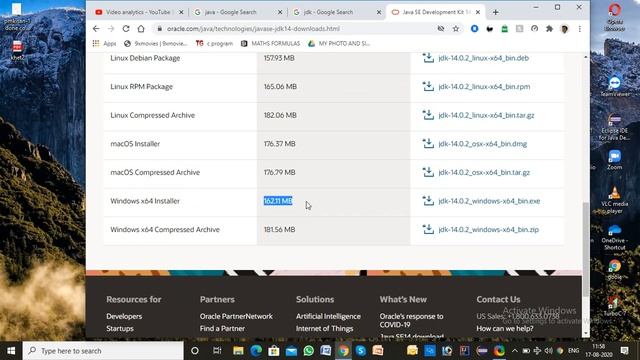Open the Developers footer link
Viewport: 640px width, 360px height.
[124, 316]
